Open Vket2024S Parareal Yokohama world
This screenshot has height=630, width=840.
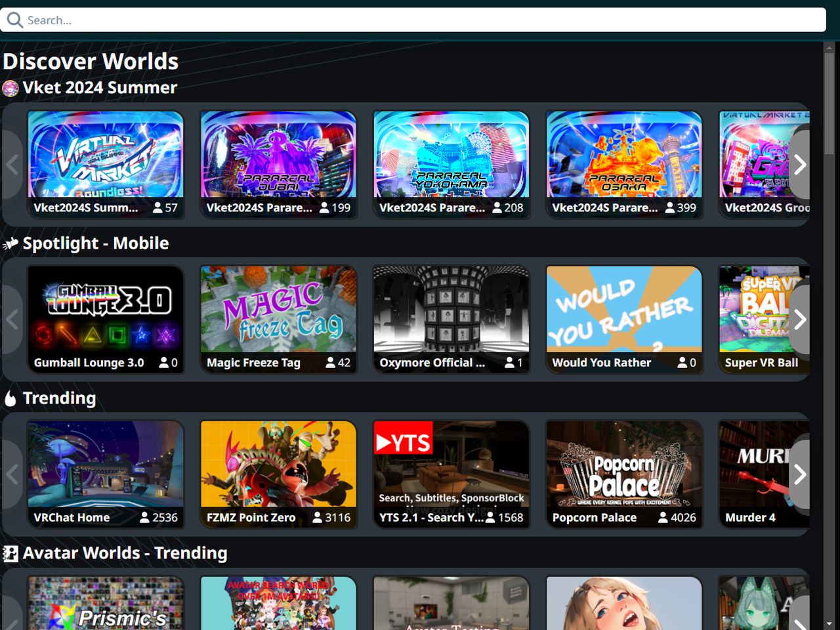click(451, 164)
